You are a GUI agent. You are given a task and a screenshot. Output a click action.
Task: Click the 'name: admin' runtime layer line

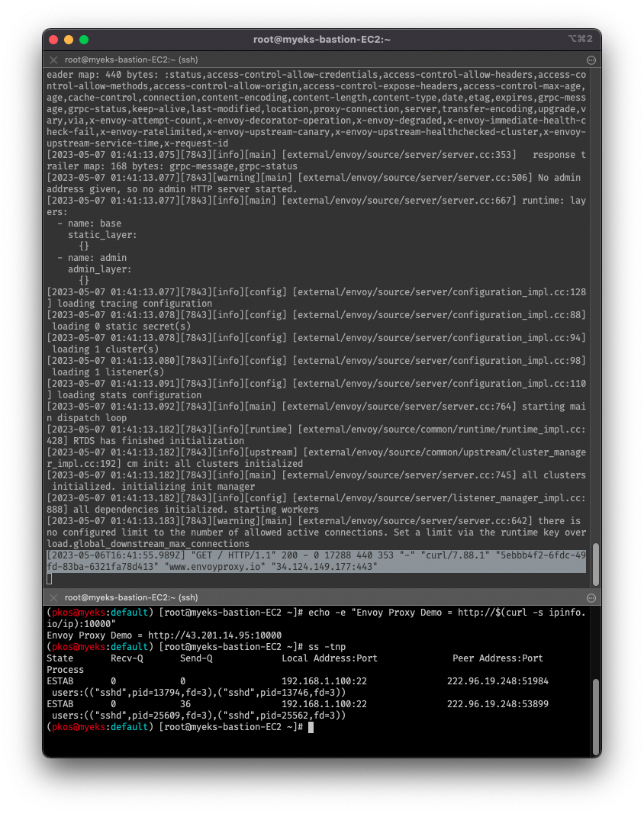92,258
